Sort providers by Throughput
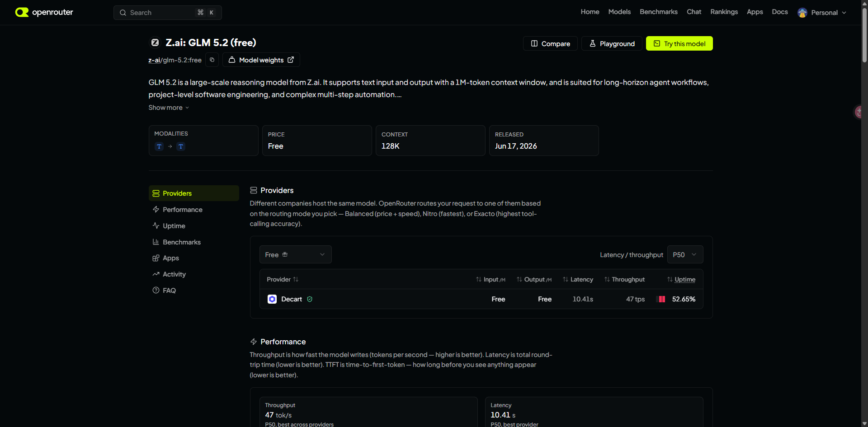 [x=624, y=279]
